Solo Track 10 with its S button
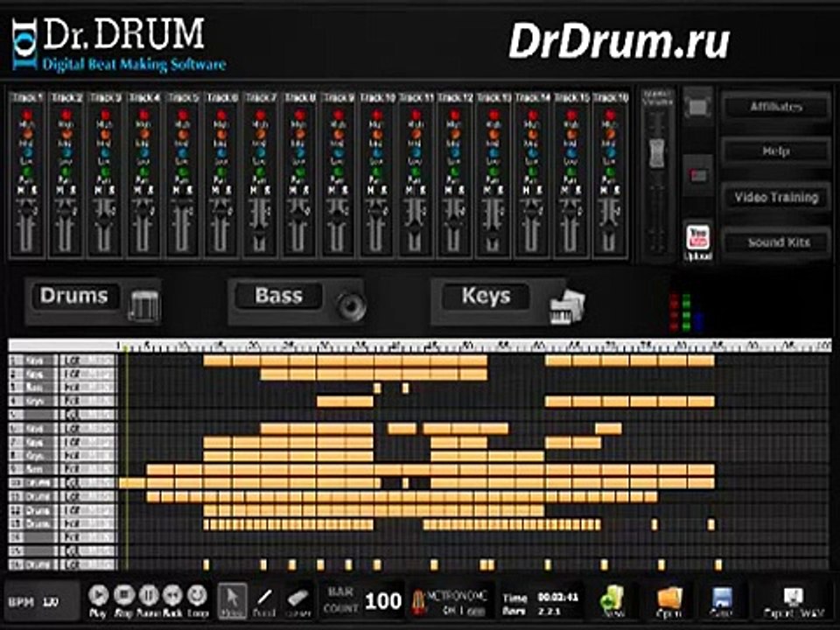 tap(383, 190)
